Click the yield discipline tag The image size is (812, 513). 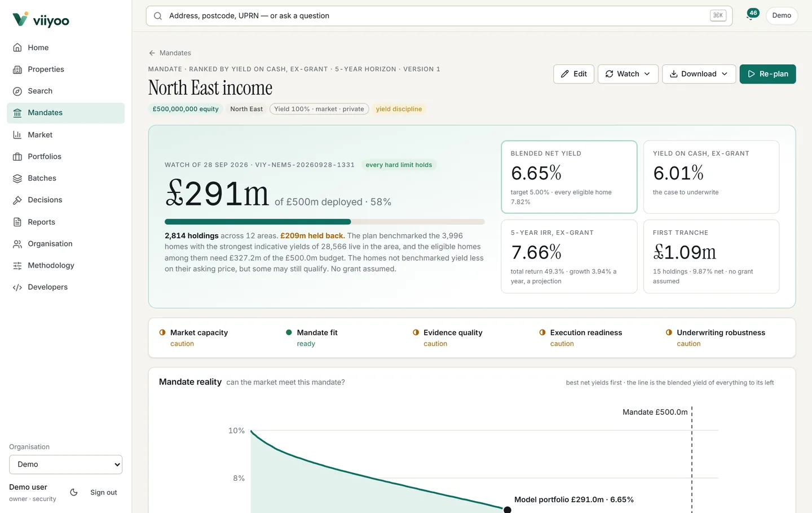(399, 109)
